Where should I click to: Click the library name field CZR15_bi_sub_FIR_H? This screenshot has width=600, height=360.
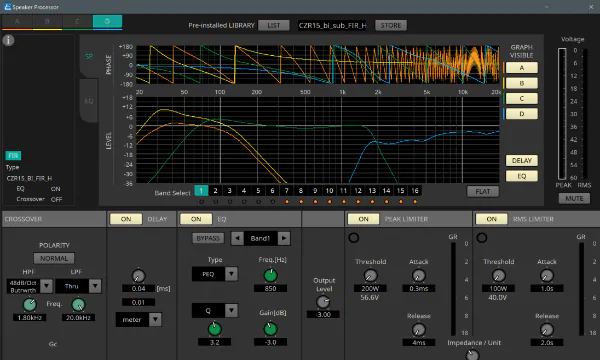coord(332,25)
